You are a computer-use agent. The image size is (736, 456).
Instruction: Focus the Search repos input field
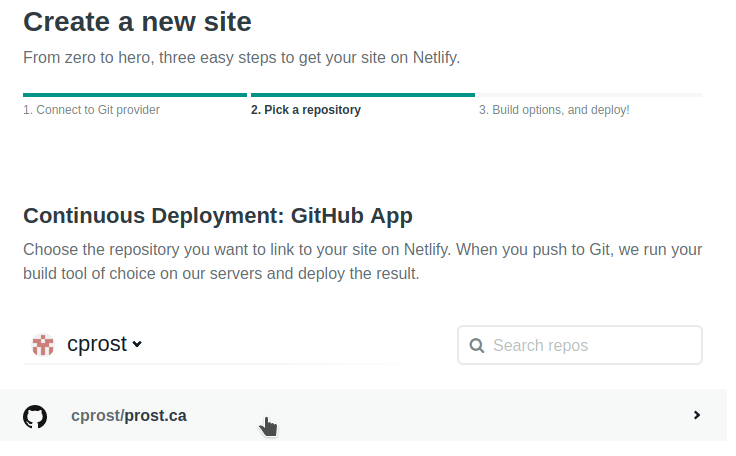(580, 345)
